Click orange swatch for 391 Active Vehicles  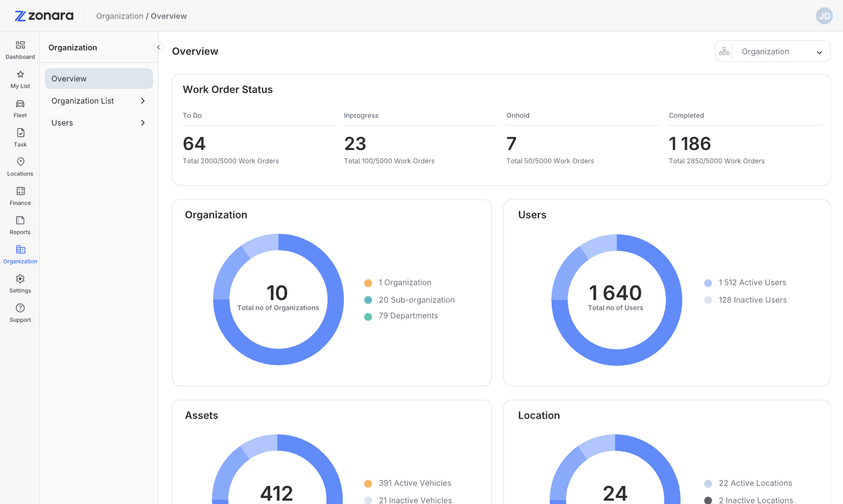coord(368,484)
